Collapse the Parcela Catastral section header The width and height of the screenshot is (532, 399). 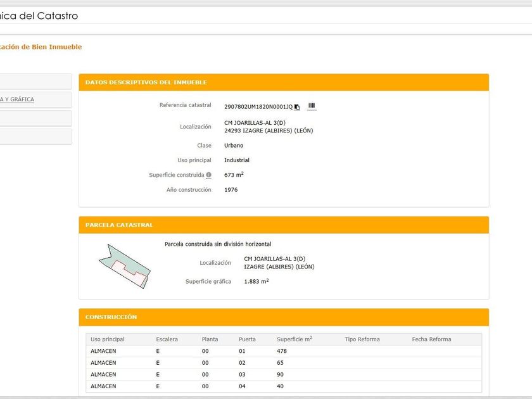(284, 225)
